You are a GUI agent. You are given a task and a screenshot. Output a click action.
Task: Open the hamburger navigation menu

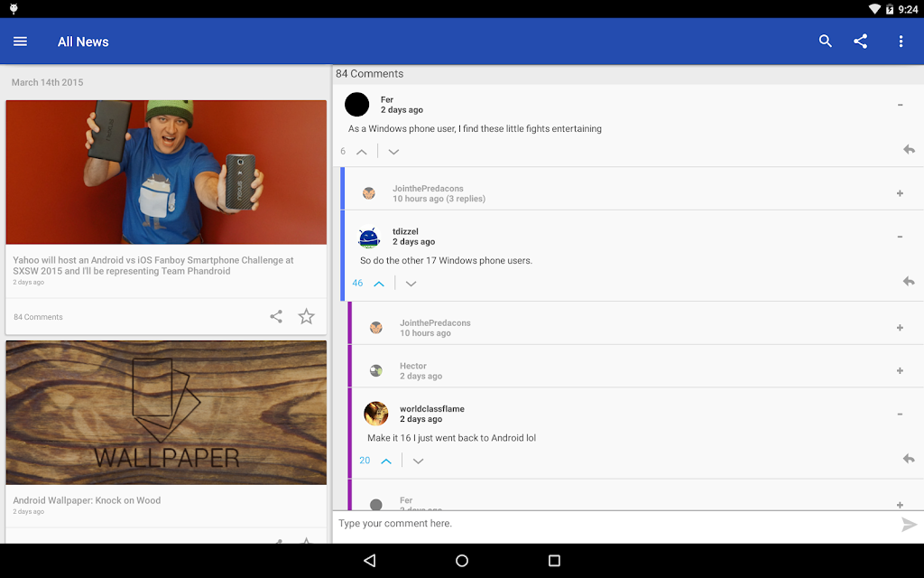click(20, 42)
